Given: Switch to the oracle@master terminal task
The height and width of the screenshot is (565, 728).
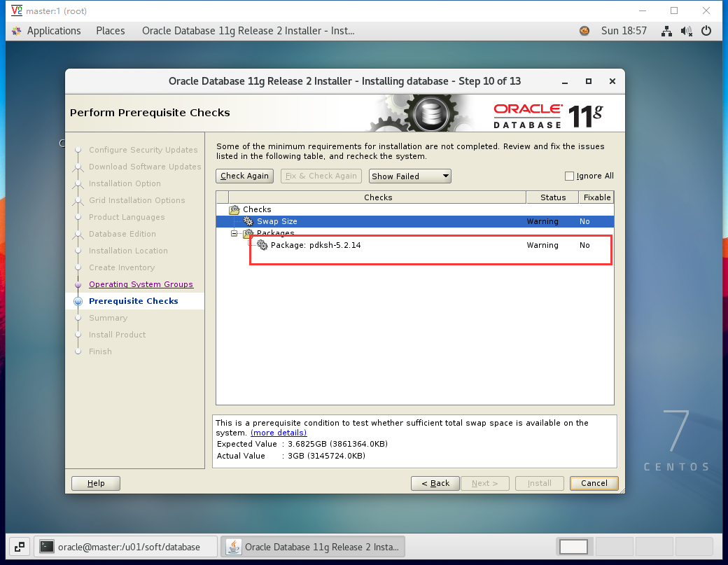Looking at the screenshot, I should pos(125,547).
